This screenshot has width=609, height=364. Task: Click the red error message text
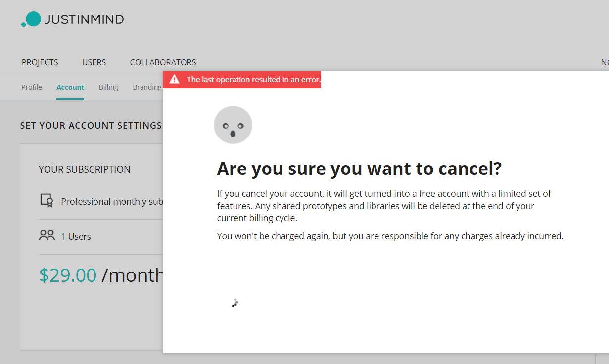[253, 80]
